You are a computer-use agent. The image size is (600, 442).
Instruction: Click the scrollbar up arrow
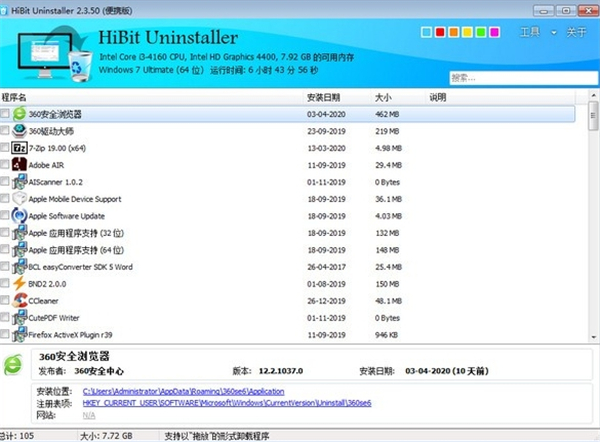tap(593, 95)
